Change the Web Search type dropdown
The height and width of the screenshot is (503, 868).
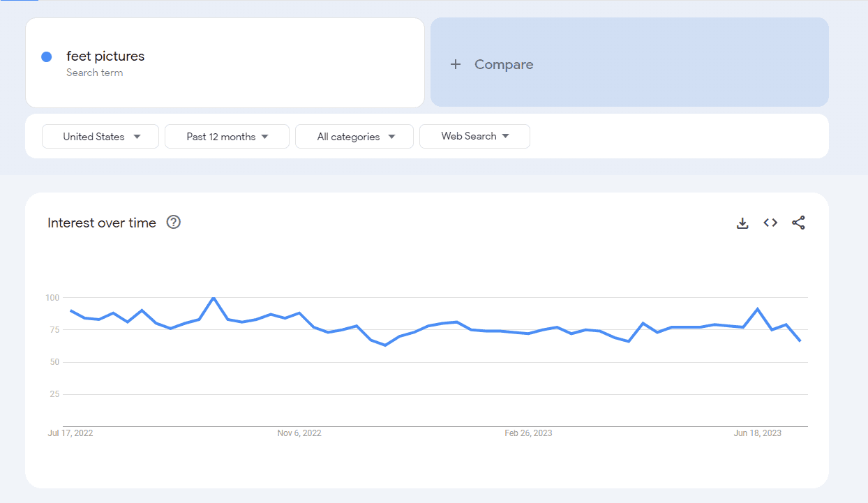(474, 136)
